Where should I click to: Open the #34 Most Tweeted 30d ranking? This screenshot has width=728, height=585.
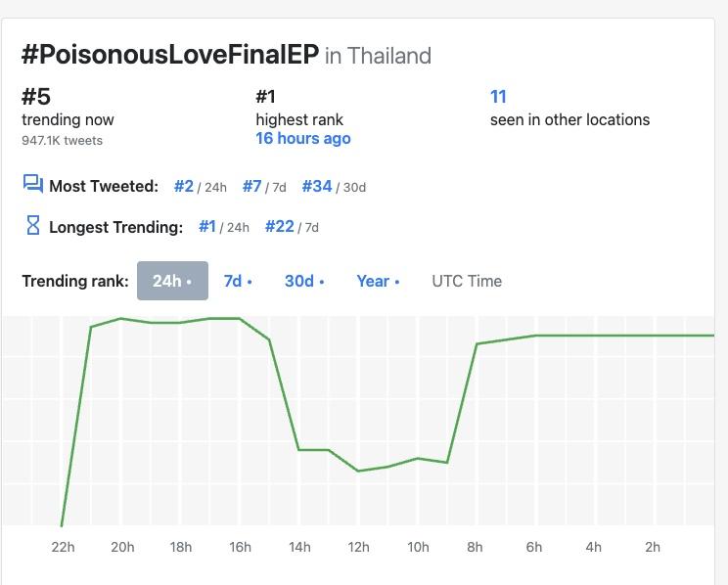(317, 186)
